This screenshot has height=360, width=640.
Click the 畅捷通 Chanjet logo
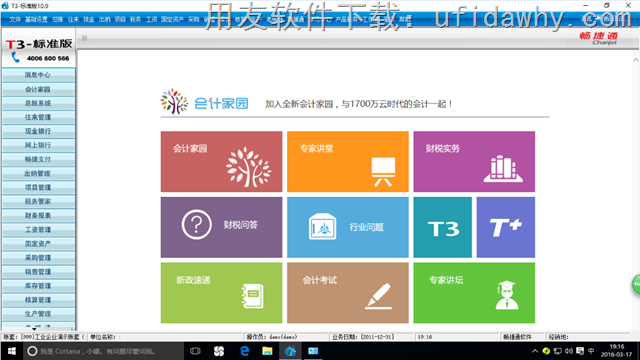tap(599, 38)
